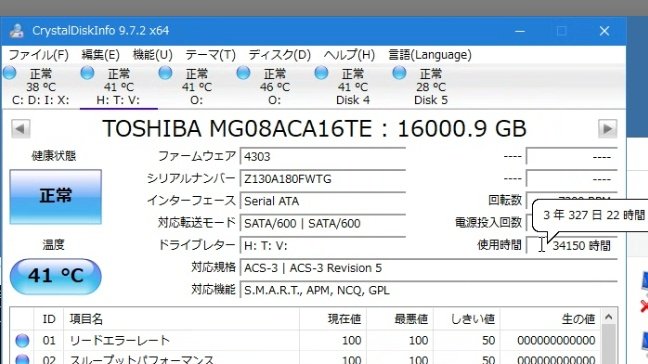Click the 温度 label
Screen dimensions: 648x364
54,245
